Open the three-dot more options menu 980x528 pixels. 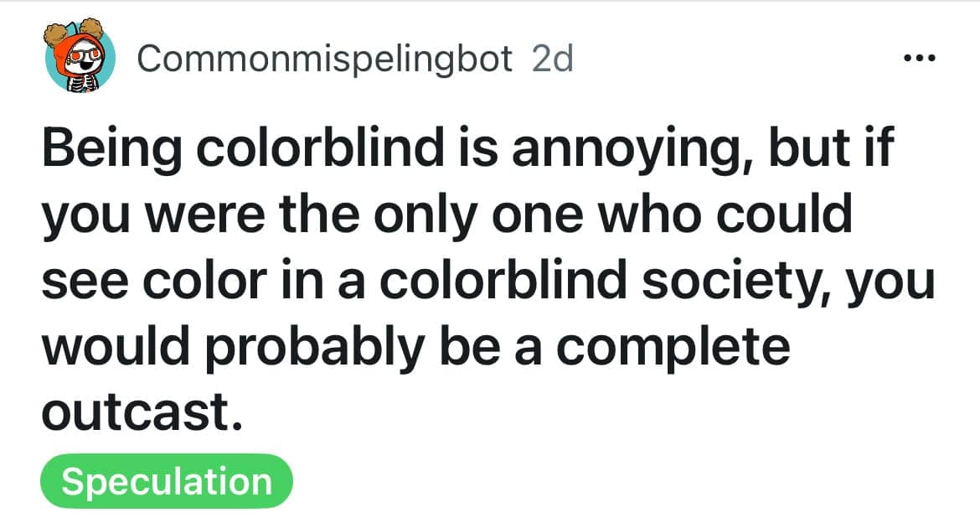(920, 60)
